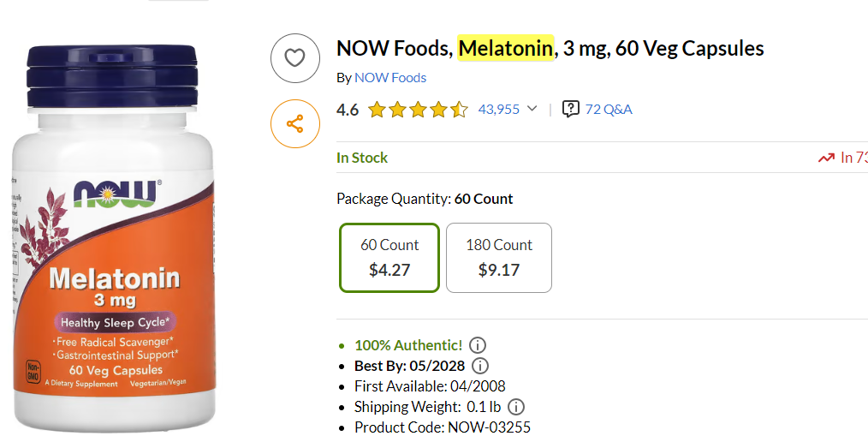Select the 60 Count package option
This screenshot has width=868, height=442.
click(x=389, y=258)
